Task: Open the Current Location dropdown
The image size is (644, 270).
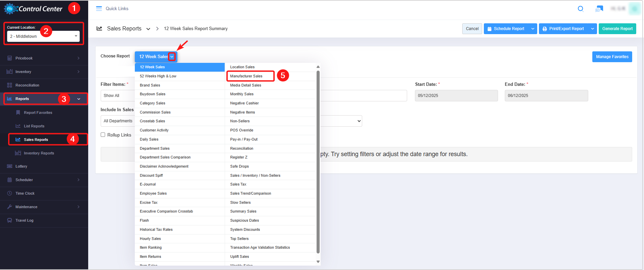Action: (43, 36)
